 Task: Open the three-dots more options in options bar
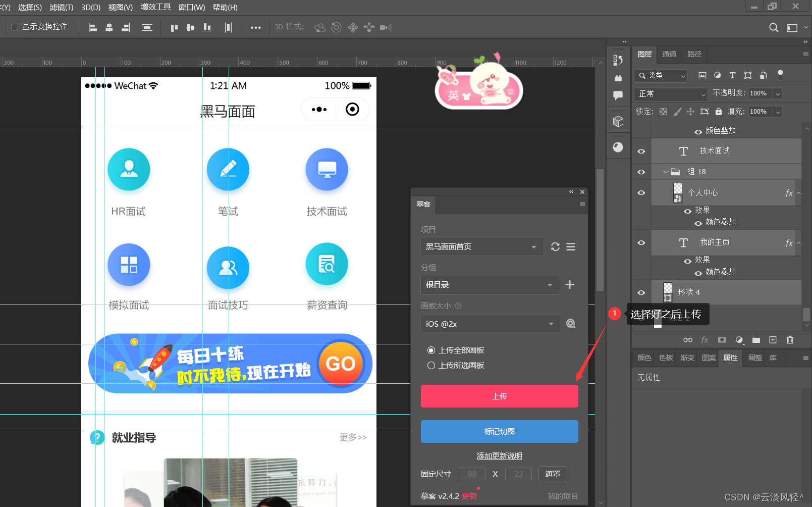pyautogui.click(x=256, y=27)
